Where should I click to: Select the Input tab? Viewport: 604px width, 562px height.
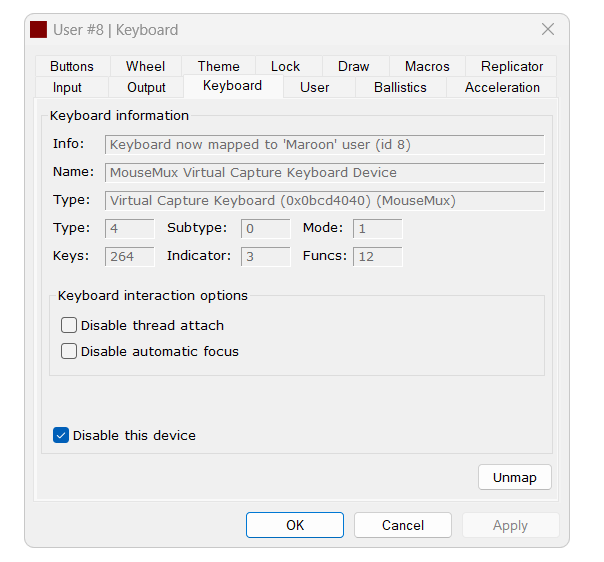[67, 88]
